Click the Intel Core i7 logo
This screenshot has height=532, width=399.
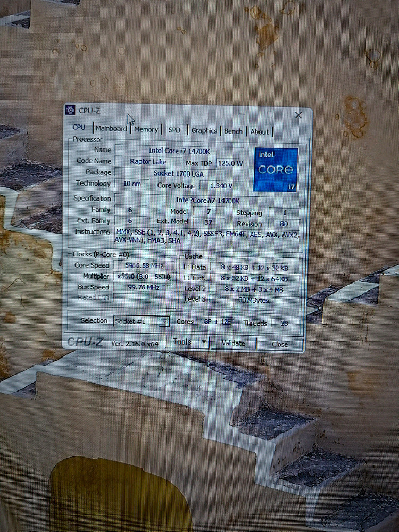(x=275, y=170)
